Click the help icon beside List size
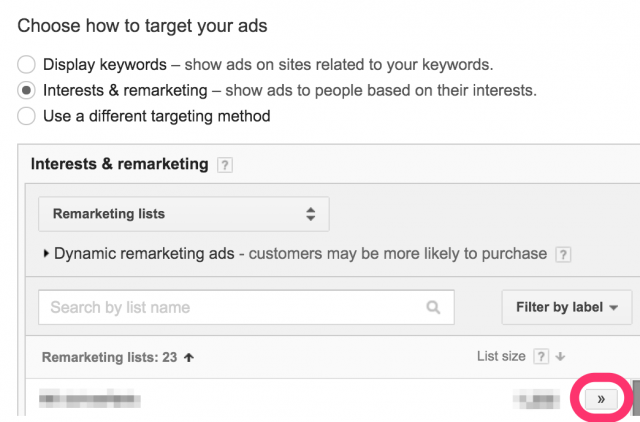640x422 pixels. (x=541, y=355)
